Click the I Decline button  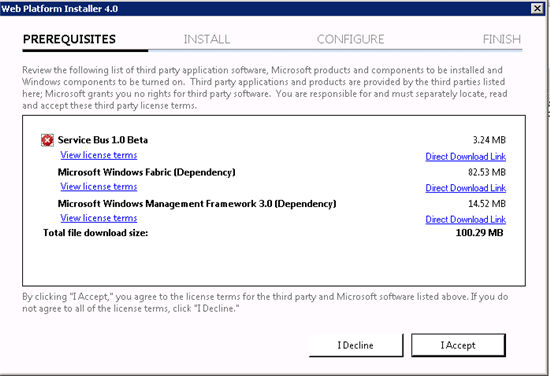pyautogui.click(x=356, y=345)
